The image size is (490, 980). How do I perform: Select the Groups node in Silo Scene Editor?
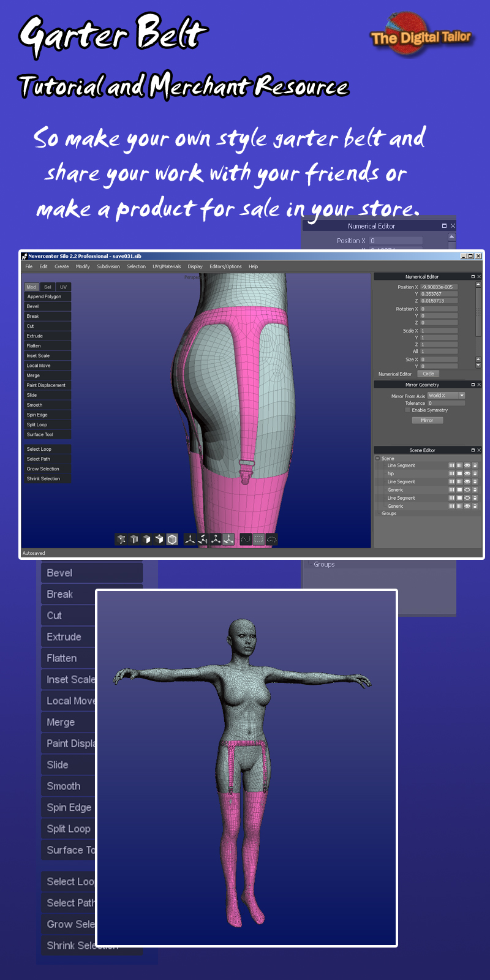(389, 513)
